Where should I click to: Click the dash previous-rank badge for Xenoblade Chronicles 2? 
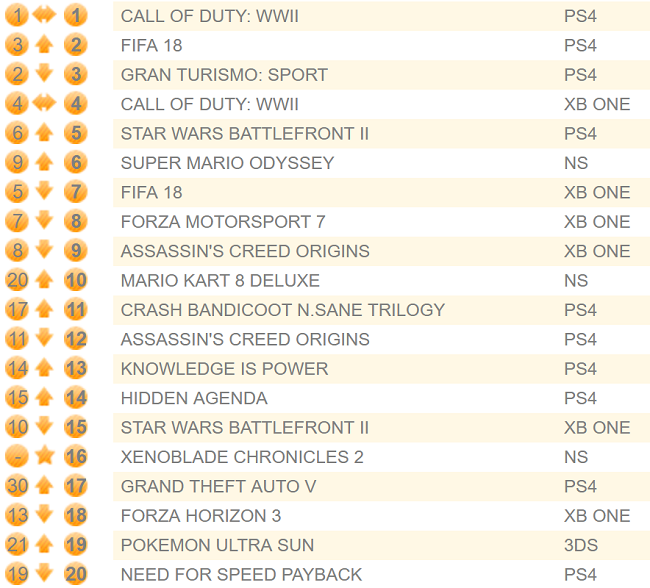point(17,457)
